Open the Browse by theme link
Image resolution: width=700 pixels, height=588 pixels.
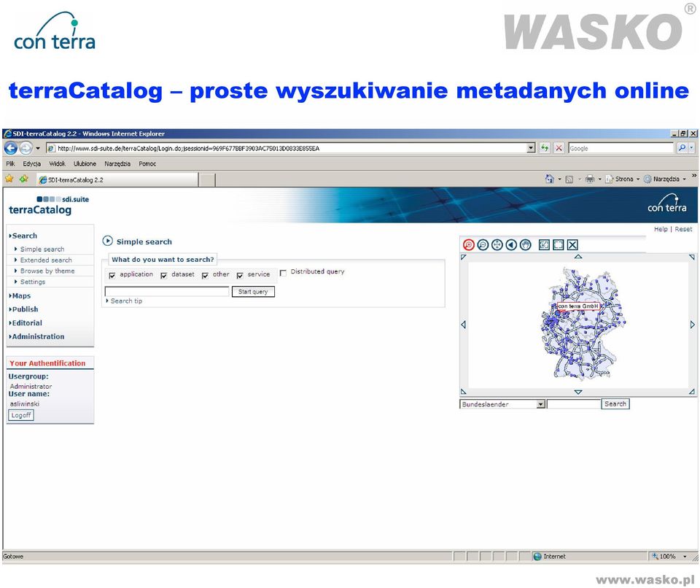(x=47, y=271)
